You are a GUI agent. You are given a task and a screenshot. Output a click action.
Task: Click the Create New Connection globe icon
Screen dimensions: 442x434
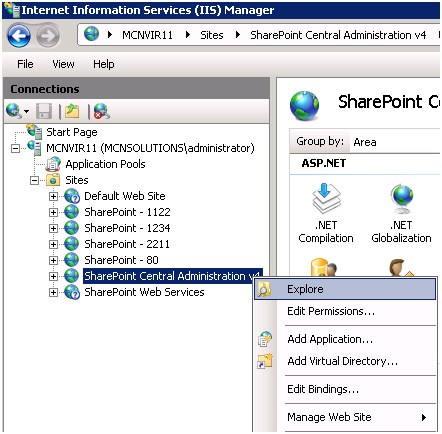[x=17, y=111]
